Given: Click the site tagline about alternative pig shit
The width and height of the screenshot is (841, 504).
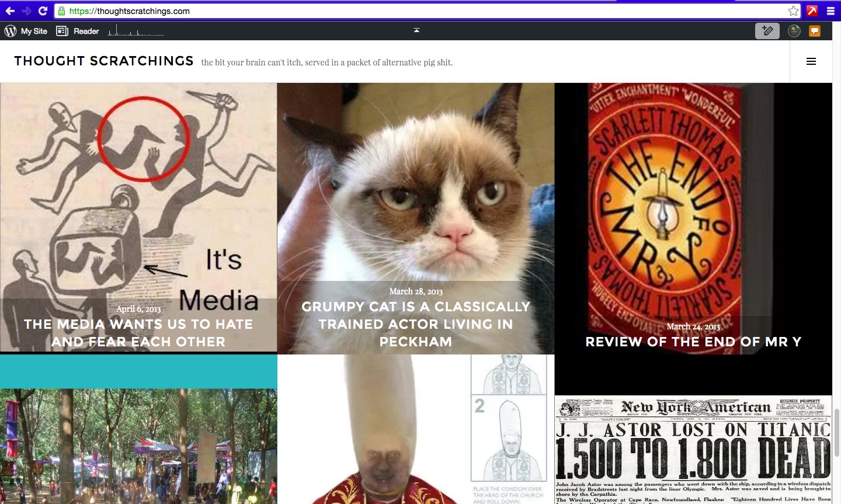Looking at the screenshot, I should coord(327,62).
